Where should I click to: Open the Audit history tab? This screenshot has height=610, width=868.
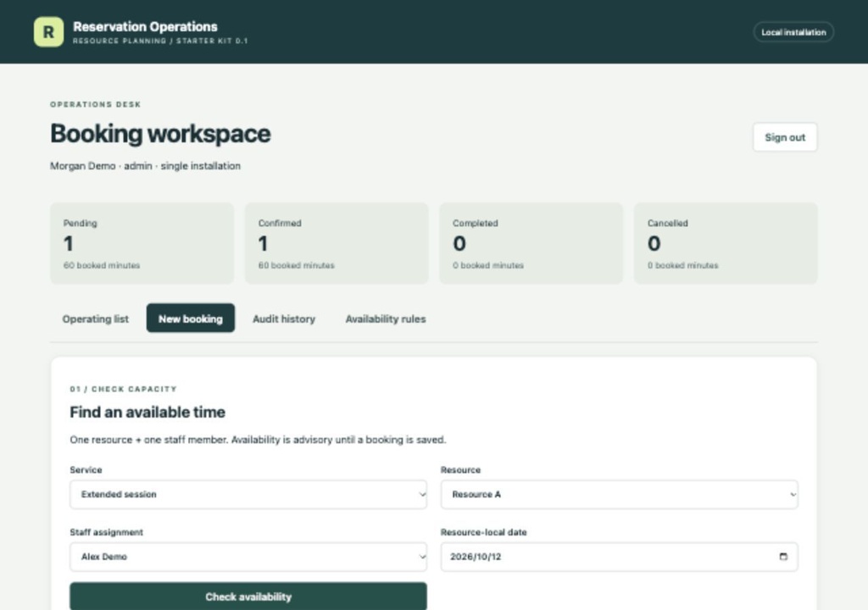[284, 319]
